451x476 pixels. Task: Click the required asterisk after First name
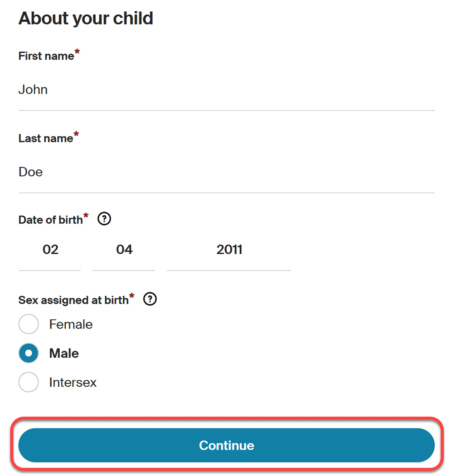pyautogui.click(x=77, y=52)
